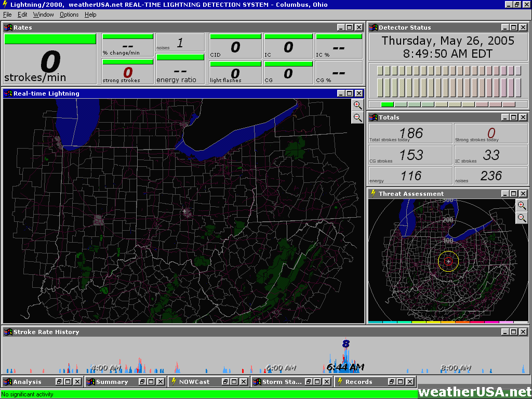
Task: Open the Options menu
Action: 69,15
